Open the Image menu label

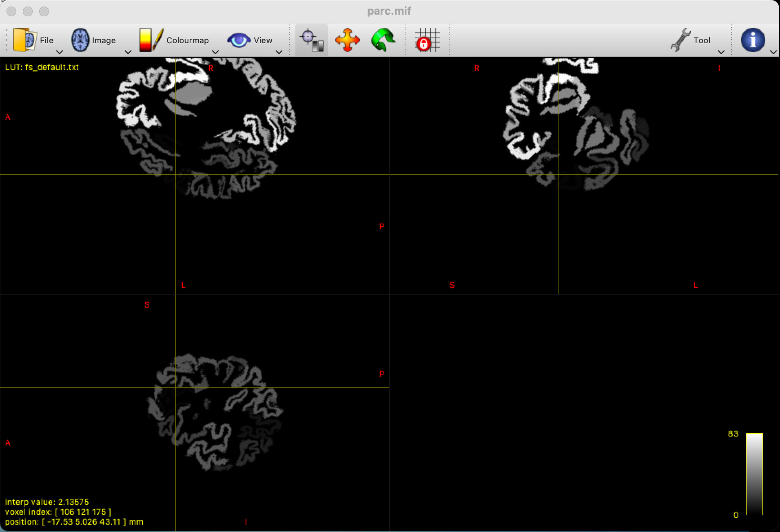[x=104, y=40]
